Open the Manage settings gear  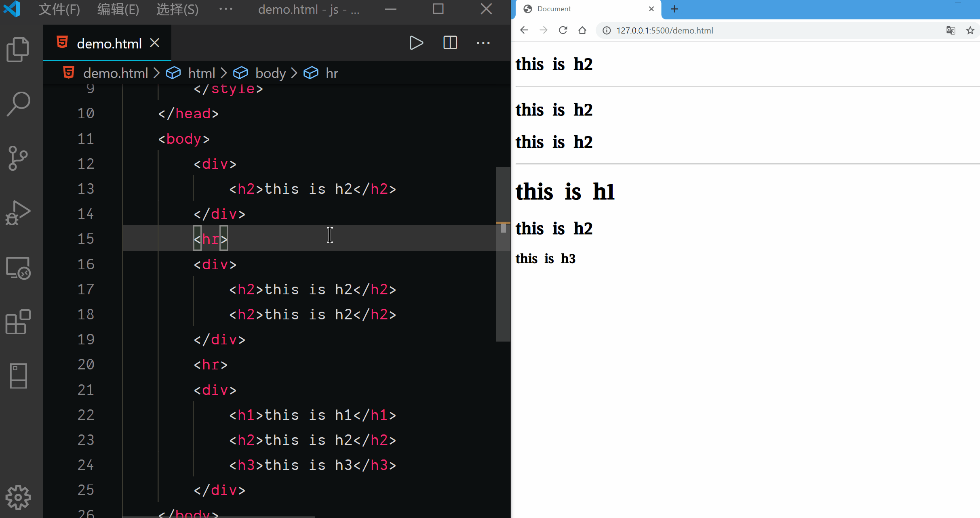[18, 497]
